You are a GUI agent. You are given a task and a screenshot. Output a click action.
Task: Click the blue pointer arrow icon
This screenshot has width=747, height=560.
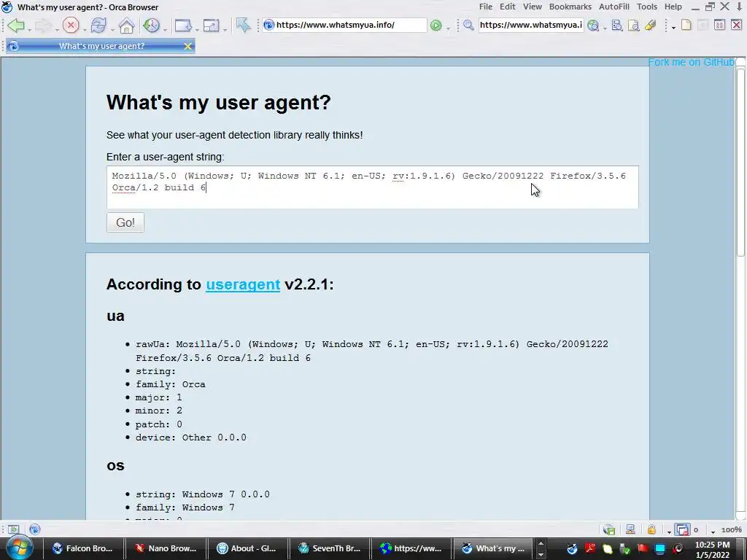click(x=243, y=26)
